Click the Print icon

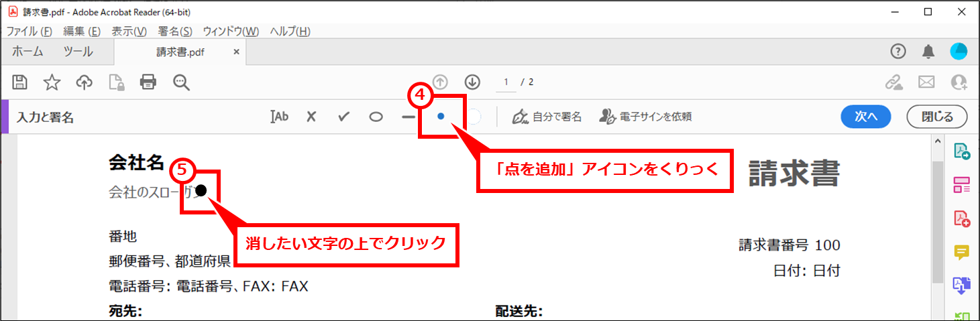[148, 82]
